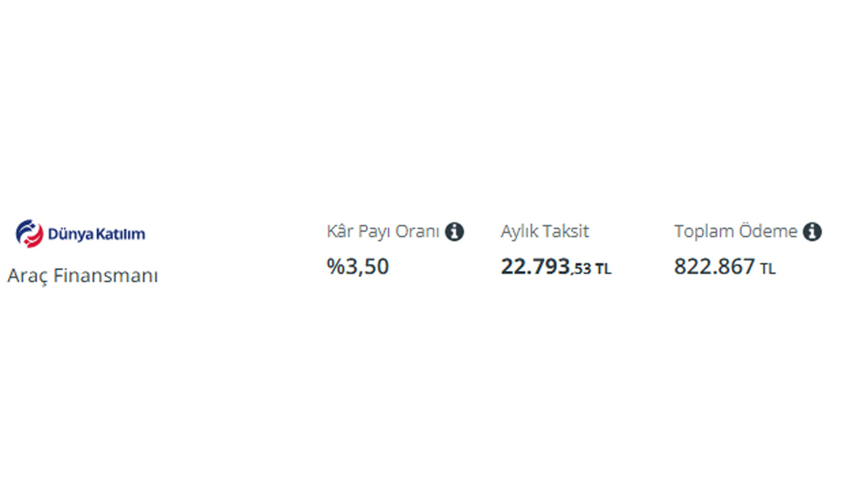Viewport: 868px width, 488px height.
Task: Click the TL suffix of monthly installment
Action: 603,270
